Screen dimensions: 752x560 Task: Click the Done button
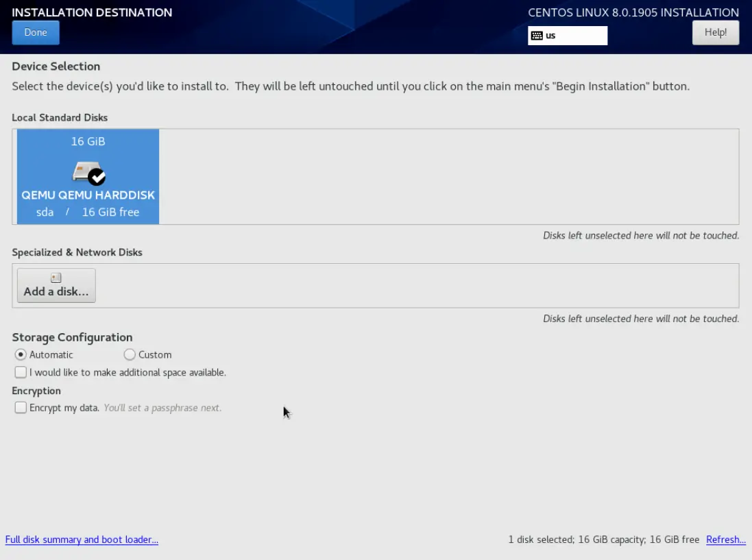coord(36,33)
